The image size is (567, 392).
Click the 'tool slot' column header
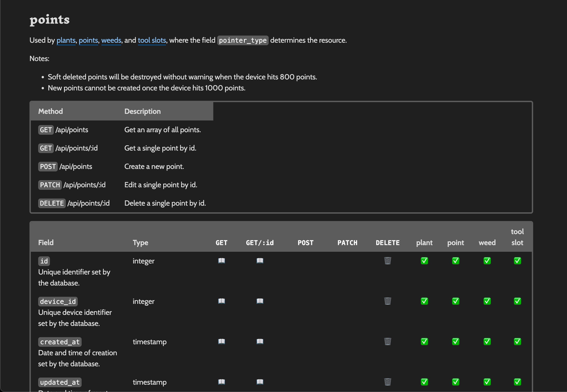click(x=517, y=237)
